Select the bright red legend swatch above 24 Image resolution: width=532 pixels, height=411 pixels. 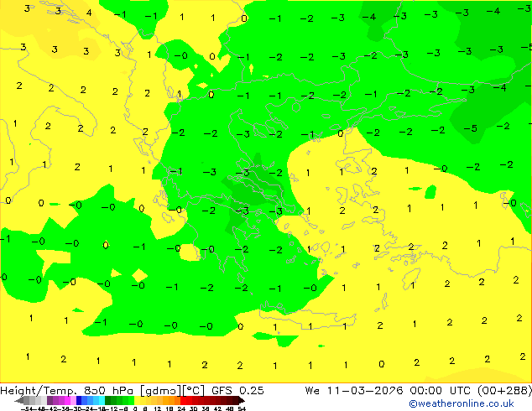183,400
